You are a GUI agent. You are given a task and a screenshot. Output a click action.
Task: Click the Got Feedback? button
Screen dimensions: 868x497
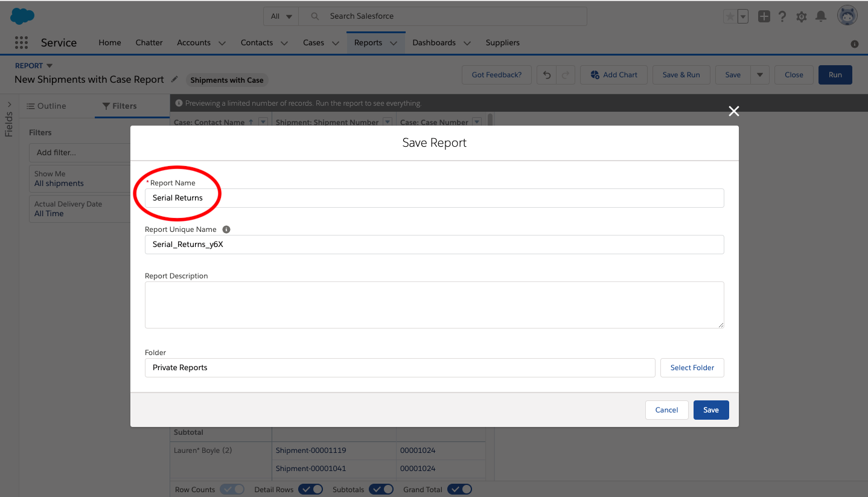pos(497,75)
